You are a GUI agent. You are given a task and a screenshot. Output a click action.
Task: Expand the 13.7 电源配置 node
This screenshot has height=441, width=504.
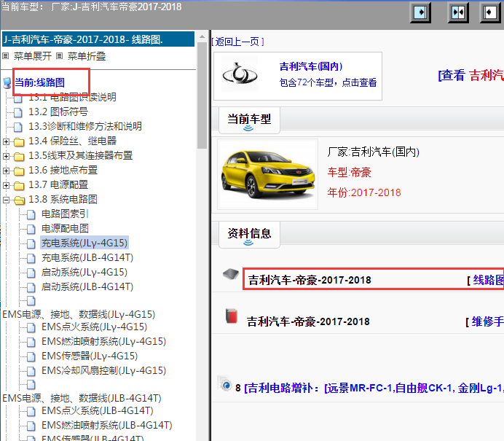click(6, 185)
